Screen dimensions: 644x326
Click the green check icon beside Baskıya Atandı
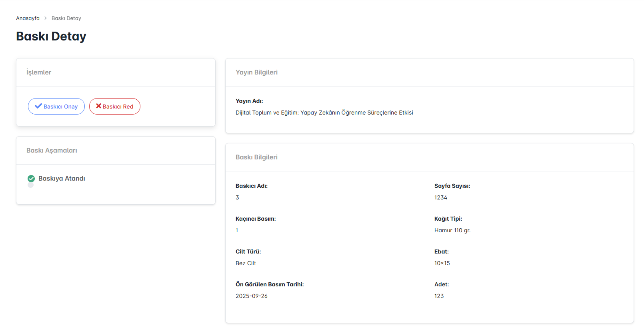(31, 179)
